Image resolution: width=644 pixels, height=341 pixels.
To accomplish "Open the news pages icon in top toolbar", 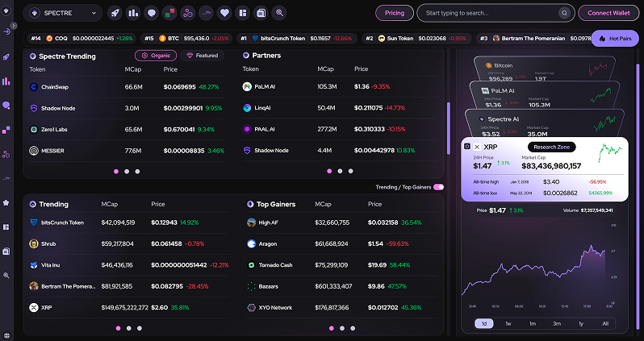I will (x=261, y=13).
